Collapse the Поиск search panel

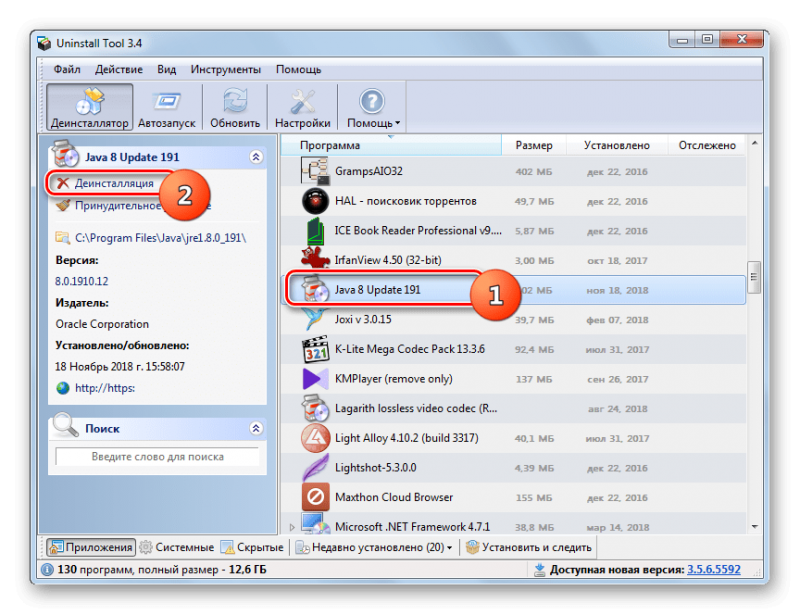(256, 429)
